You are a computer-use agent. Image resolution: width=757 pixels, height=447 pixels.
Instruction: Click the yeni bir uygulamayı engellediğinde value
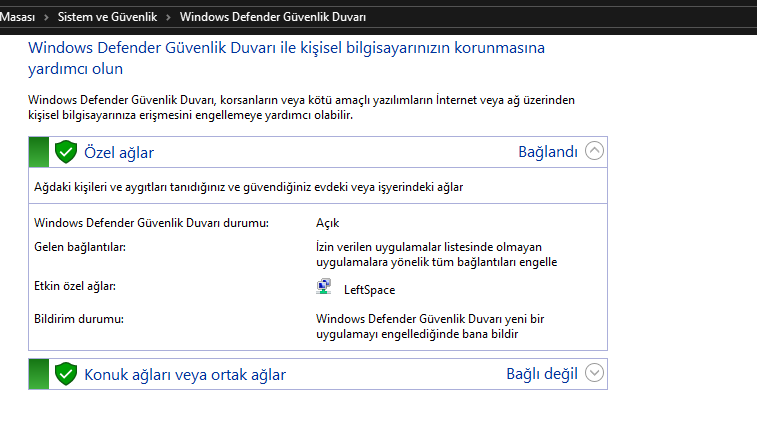[x=430, y=326]
